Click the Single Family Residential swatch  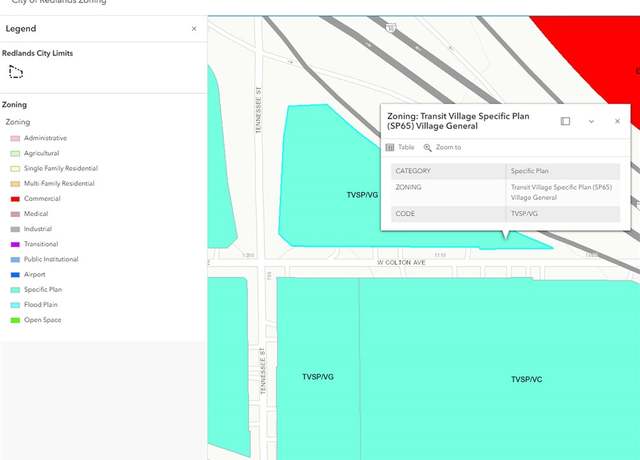(15, 169)
